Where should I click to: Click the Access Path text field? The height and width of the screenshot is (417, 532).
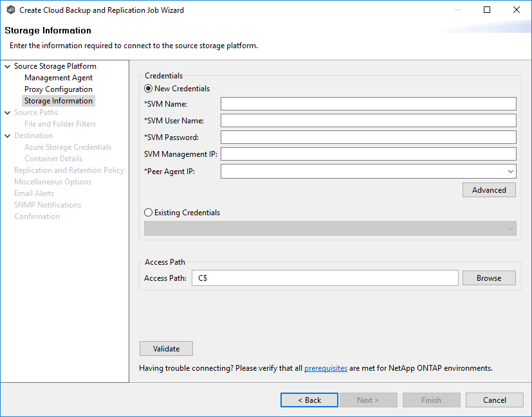pos(325,278)
